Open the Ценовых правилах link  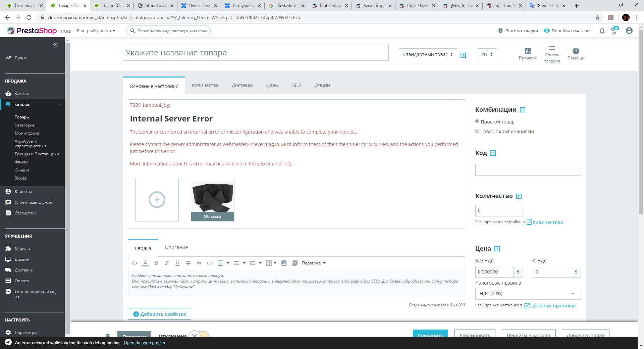(550, 306)
